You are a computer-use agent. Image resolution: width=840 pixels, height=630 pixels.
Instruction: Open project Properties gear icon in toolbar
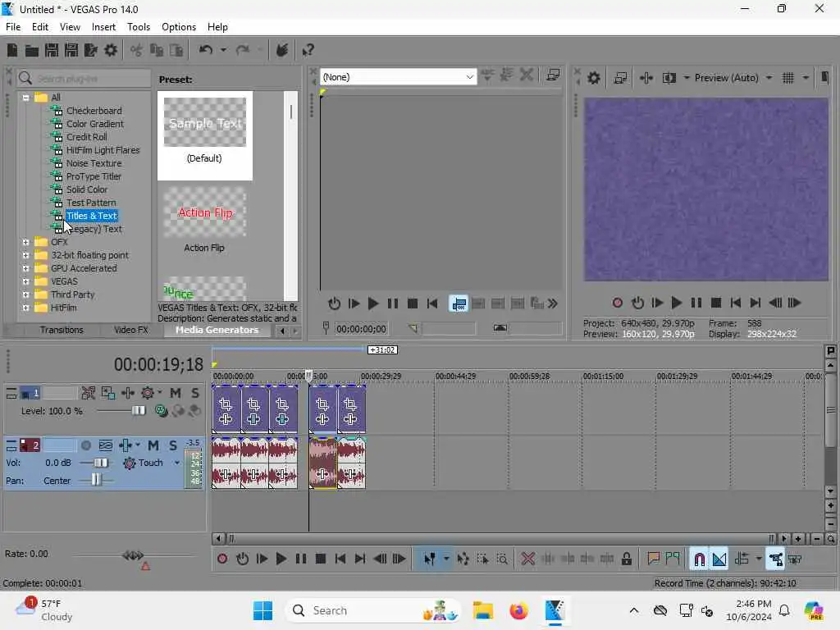point(111,50)
